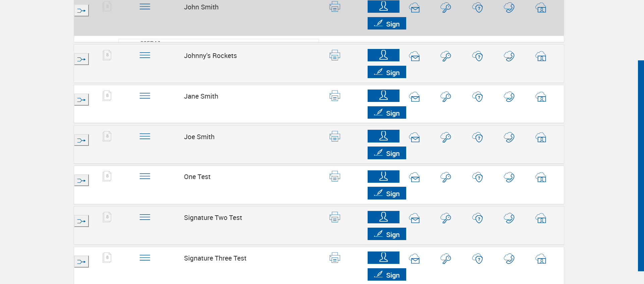Click cloud phone icon for Signature Two Test
Viewport: 644px width, 284px height.
[x=509, y=218]
